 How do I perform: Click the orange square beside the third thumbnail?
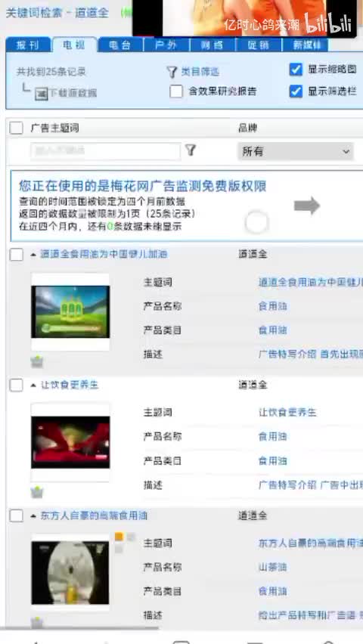tap(119, 537)
